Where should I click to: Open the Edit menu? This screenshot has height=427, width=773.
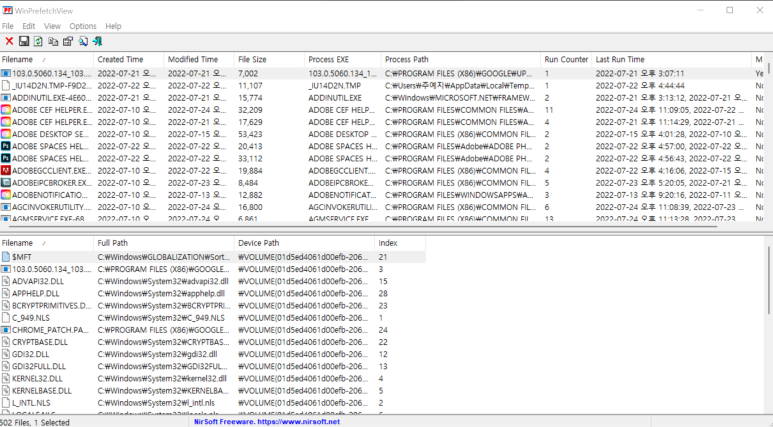coord(29,26)
